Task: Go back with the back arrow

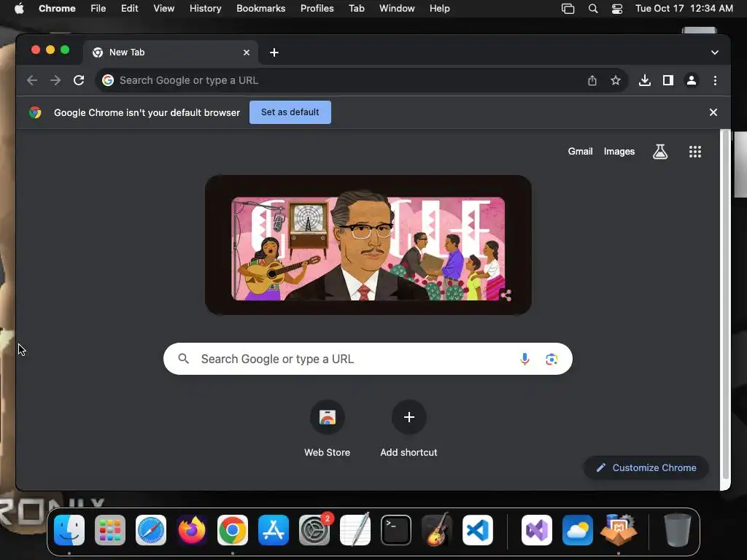Action: click(32, 80)
